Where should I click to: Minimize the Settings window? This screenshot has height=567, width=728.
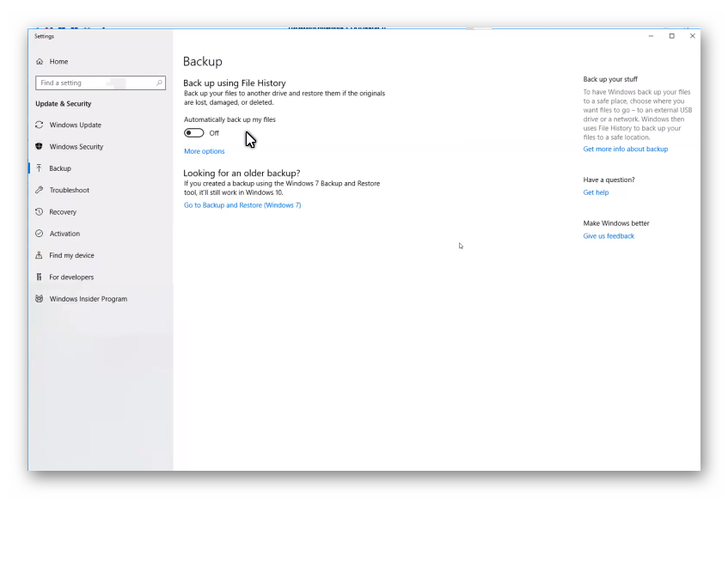pyautogui.click(x=651, y=36)
